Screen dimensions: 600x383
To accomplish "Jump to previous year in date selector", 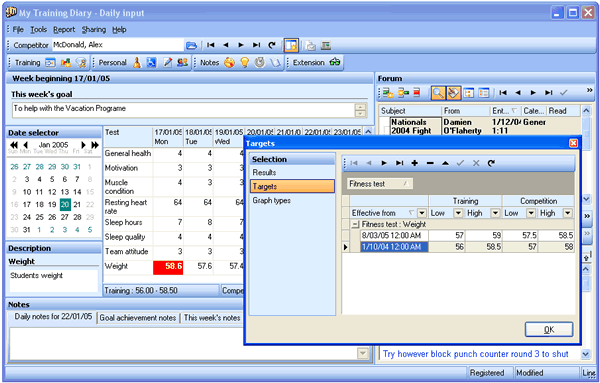I will coord(14,145).
